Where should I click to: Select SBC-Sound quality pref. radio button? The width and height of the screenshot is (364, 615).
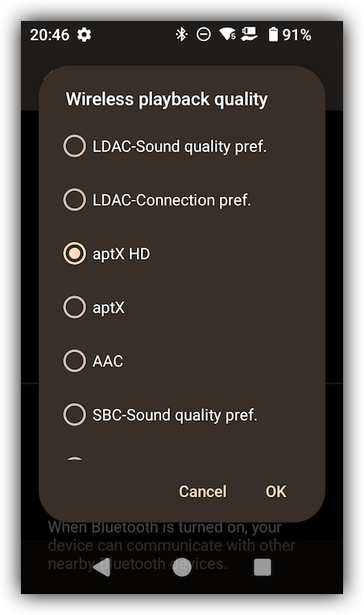pyautogui.click(x=74, y=414)
